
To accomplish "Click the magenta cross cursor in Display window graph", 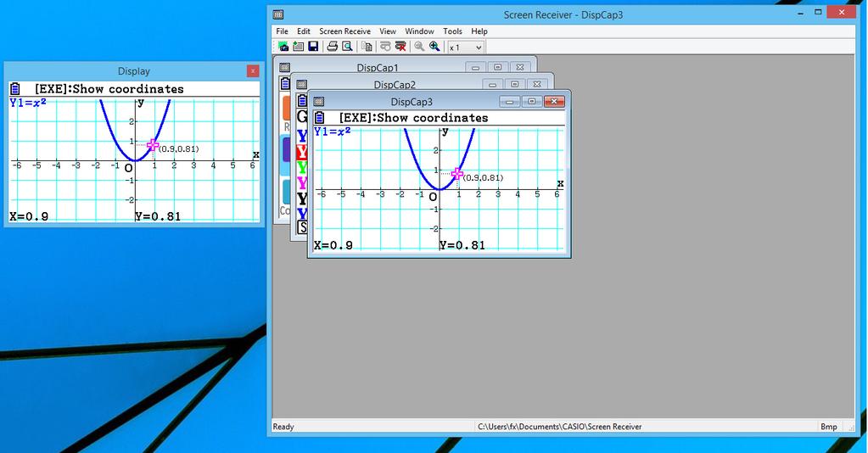I will [153, 145].
